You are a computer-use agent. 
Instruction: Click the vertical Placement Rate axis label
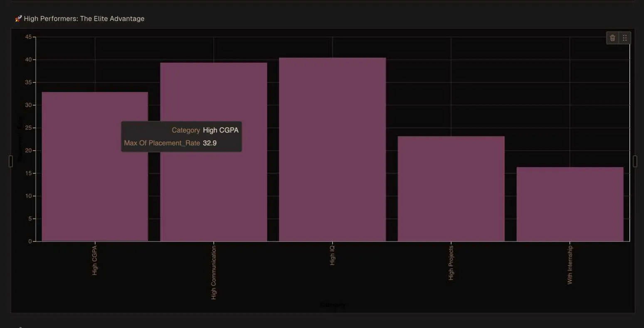(x=19, y=137)
